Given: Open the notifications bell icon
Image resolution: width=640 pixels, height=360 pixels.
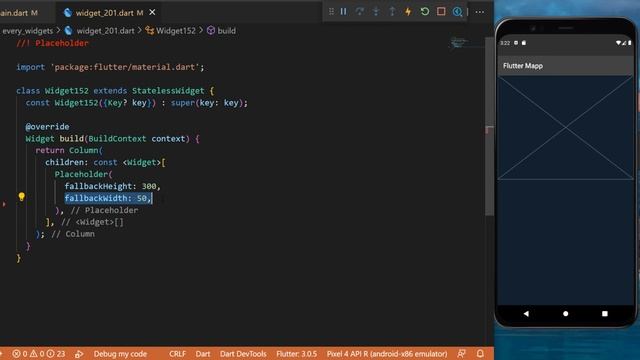Looking at the screenshot, I should (480, 353).
